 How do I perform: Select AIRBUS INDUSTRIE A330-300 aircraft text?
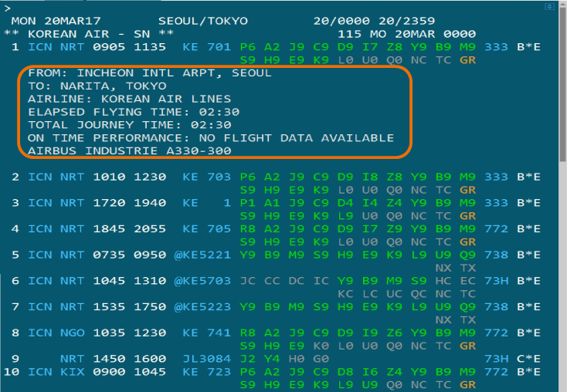coord(130,151)
